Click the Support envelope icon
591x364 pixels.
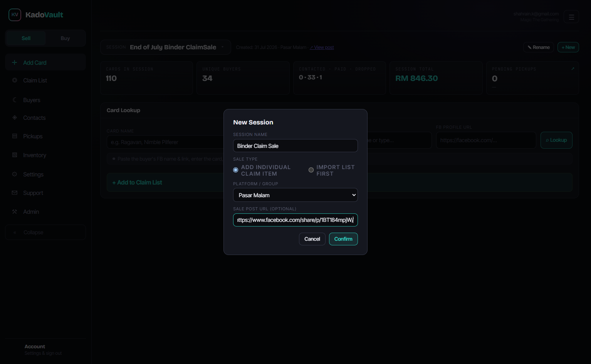point(15,193)
